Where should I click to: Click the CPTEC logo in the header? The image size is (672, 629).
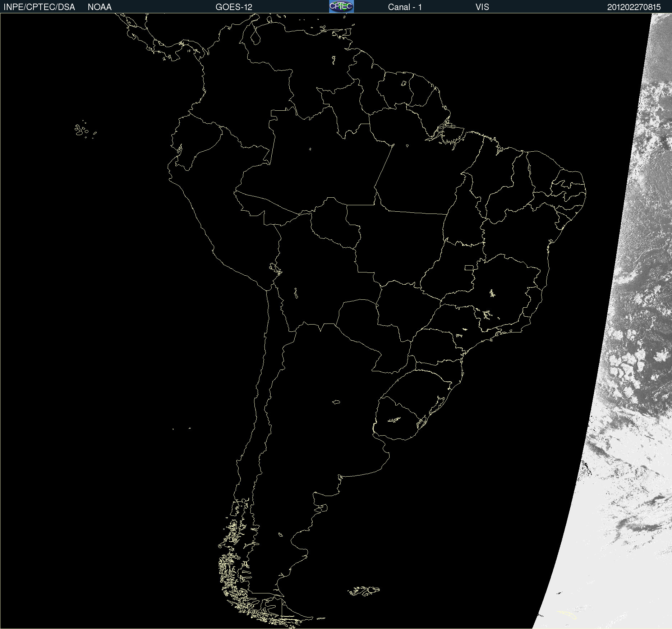pos(341,6)
